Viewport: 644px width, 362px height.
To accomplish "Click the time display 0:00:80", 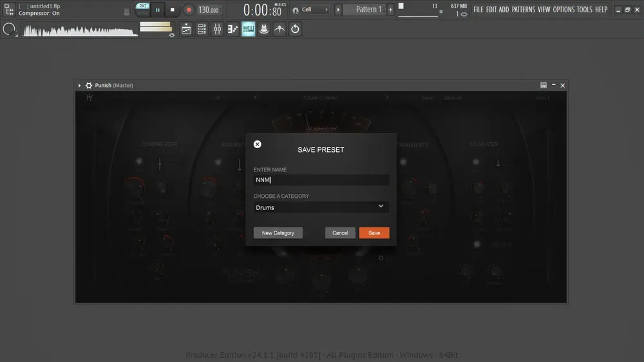I will [x=263, y=10].
